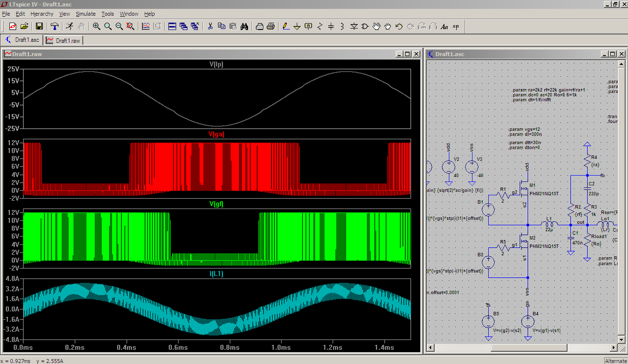Click the Run simulation icon
Screen dimensions: 628x364
point(70,26)
